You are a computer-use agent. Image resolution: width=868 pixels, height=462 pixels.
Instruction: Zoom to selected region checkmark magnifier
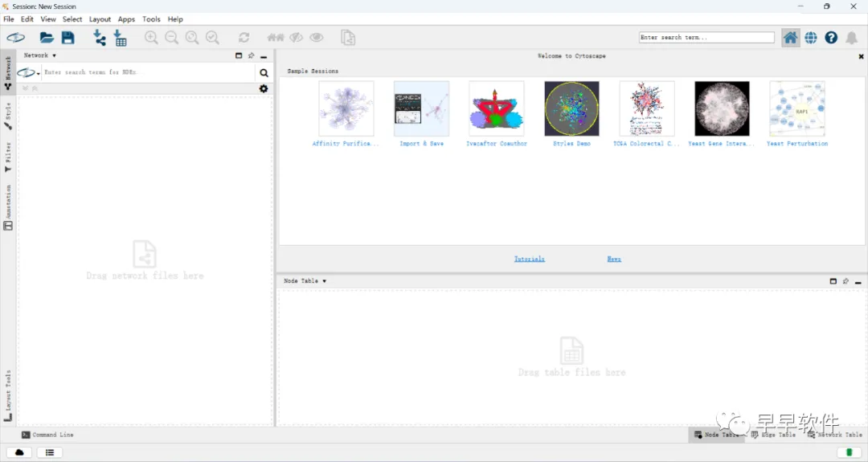212,38
